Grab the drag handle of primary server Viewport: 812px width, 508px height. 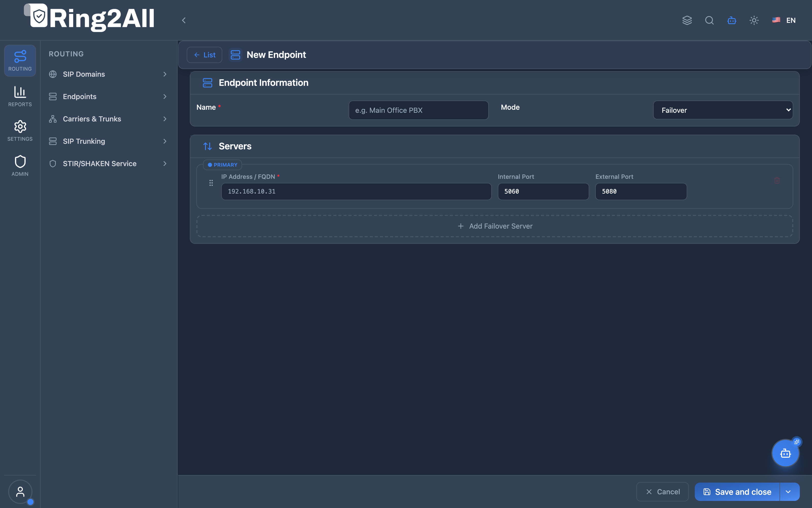point(211,183)
